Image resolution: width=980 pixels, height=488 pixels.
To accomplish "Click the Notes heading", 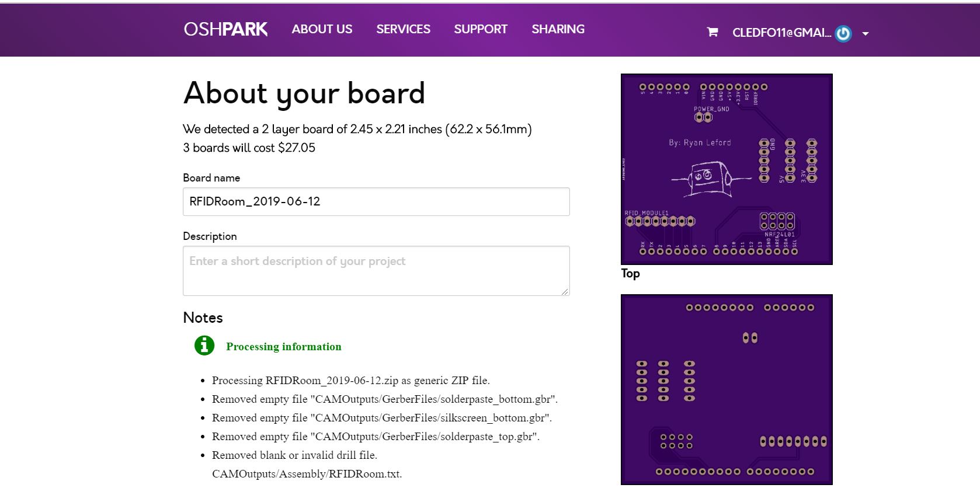I will [203, 318].
